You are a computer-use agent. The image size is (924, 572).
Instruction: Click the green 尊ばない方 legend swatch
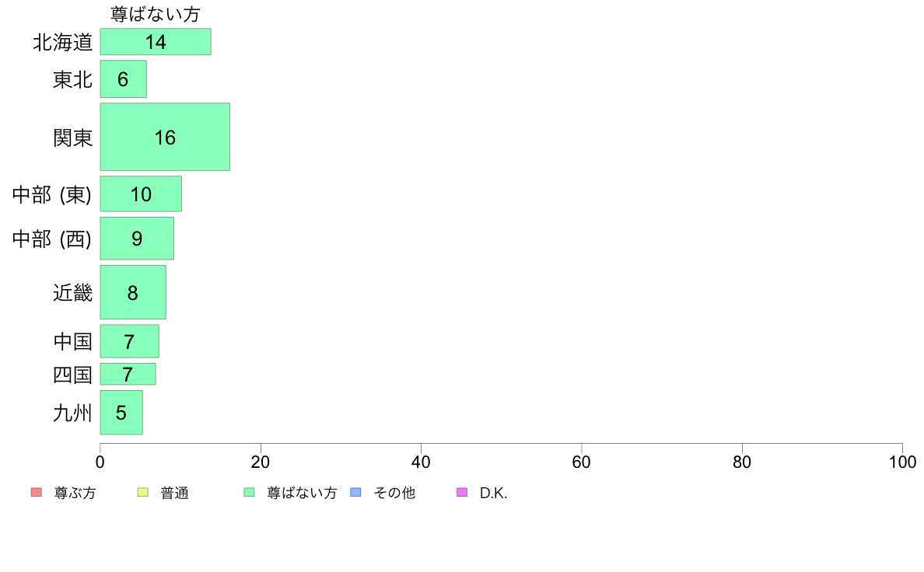pos(249,493)
